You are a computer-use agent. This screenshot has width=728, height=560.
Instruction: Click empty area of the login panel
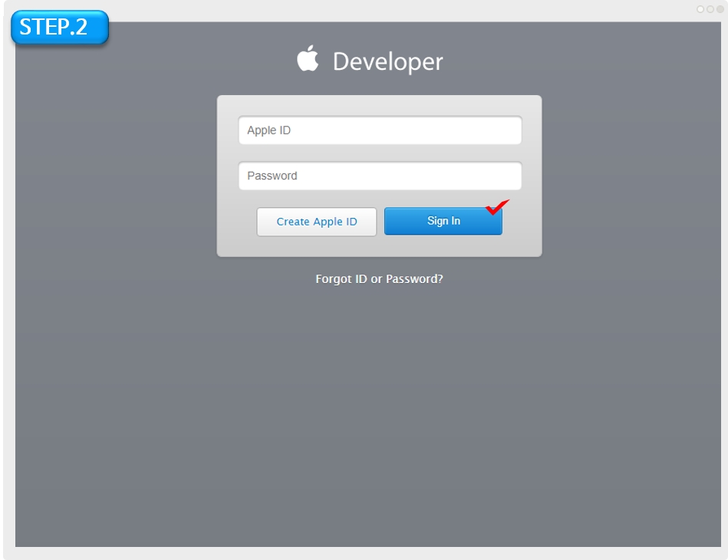tap(380, 245)
